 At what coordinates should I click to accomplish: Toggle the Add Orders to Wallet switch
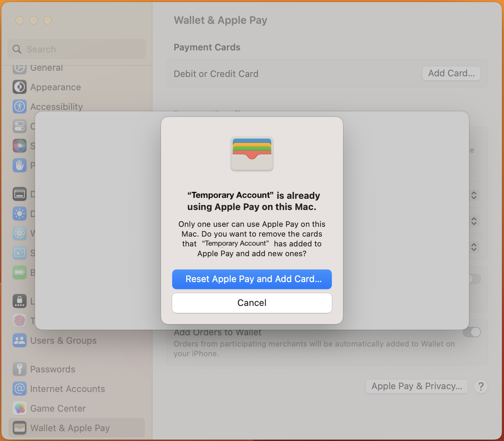click(472, 332)
